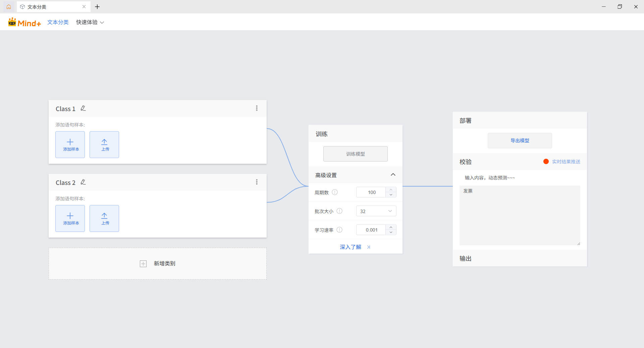Image resolution: width=644 pixels, height=348 pixels.
Task: Click the 导出模型 button
Action: tap(520, 141)
